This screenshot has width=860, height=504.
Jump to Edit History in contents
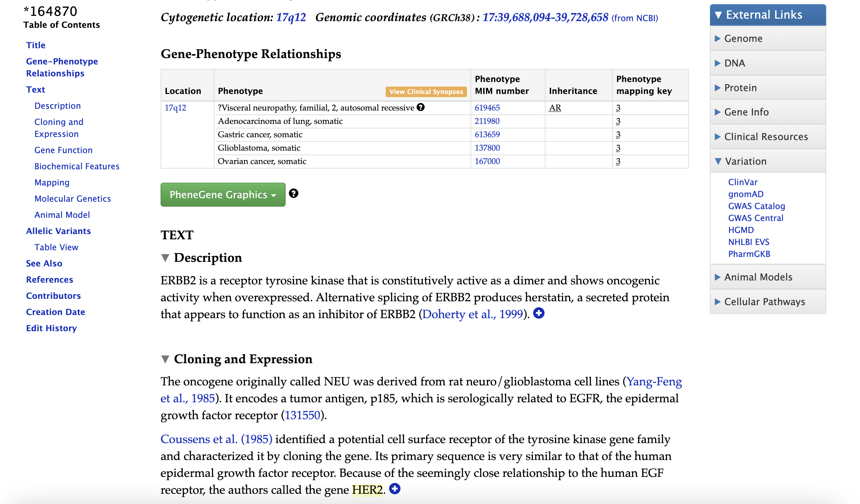tap(51, 328)
